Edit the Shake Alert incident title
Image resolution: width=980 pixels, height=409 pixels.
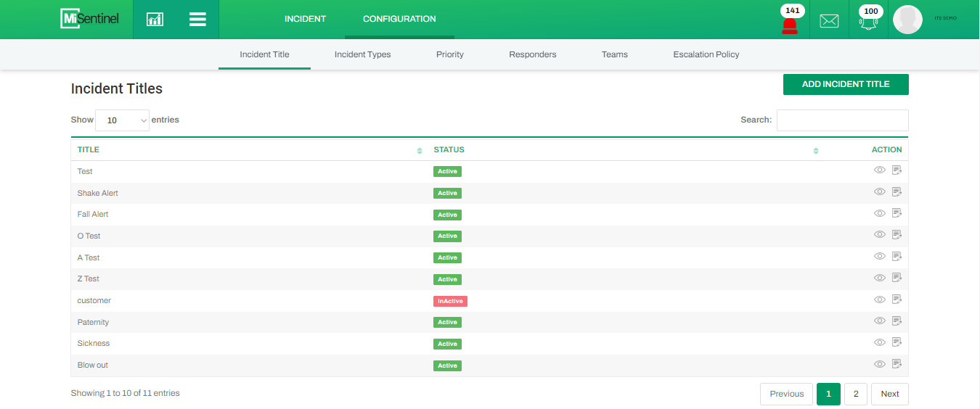tap(897, 192)
